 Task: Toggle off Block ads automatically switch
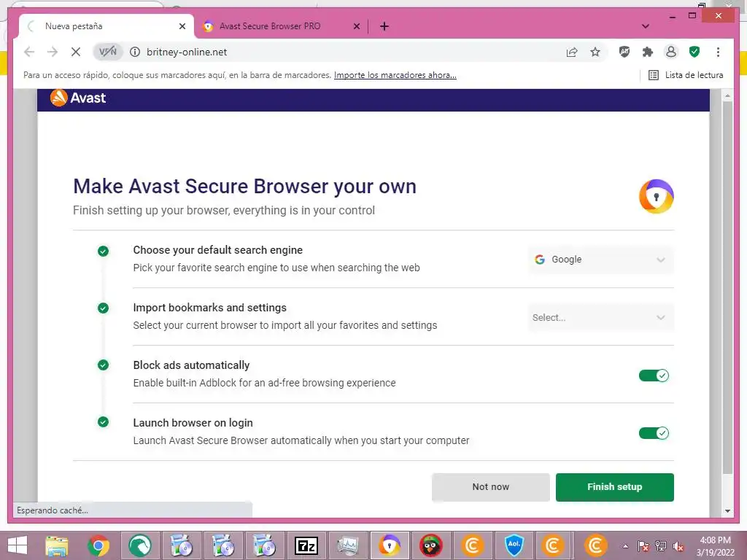pos(654,376)
